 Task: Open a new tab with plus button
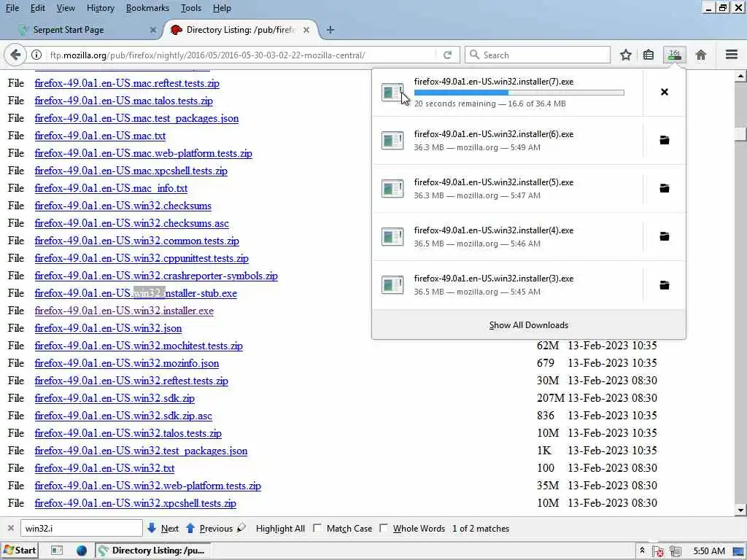click(330, 30)
